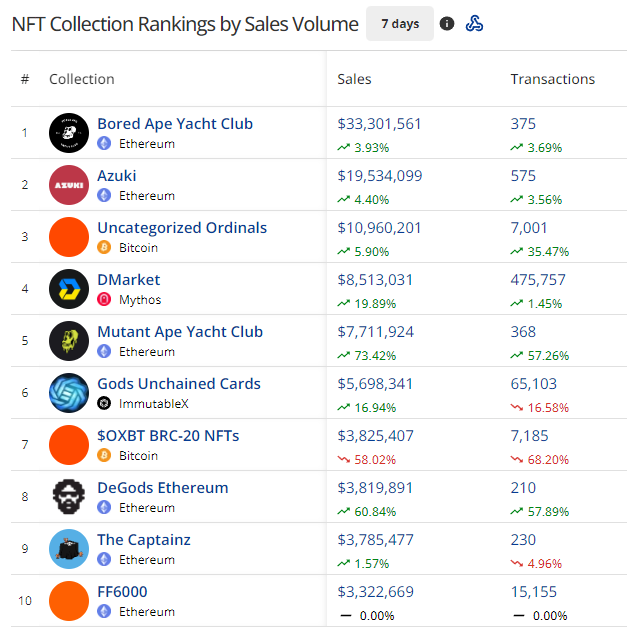Click the webhook-style icon in the header
627x627 pixels.
475,24
